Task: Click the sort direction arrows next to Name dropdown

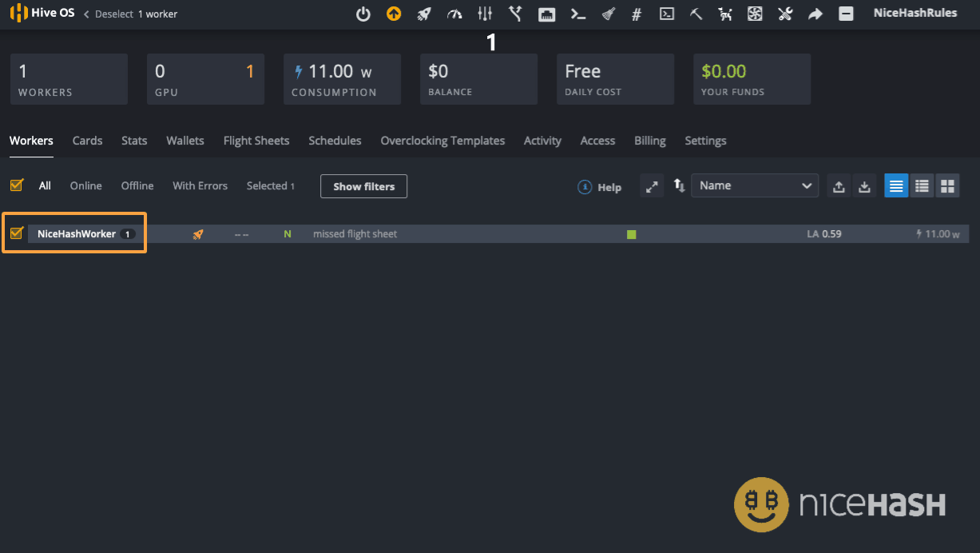Action: point(680,185)
